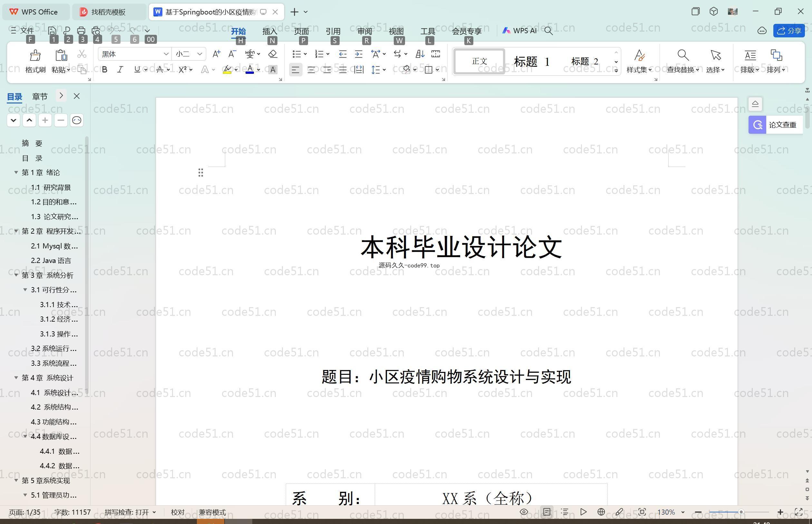This screenshot has width=812, height=524.
Task: Open the File (文件) menu
Action: pyautogui.click(x=22, y=31)
